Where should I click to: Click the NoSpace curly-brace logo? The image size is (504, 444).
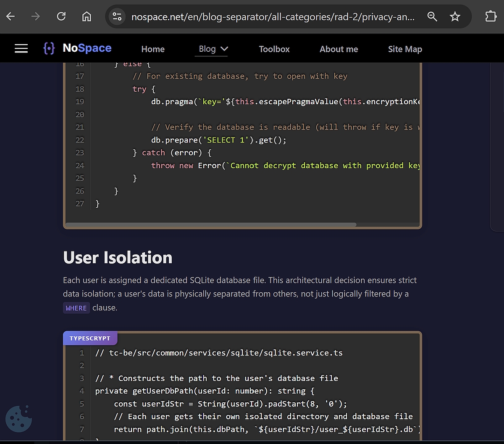49,48
